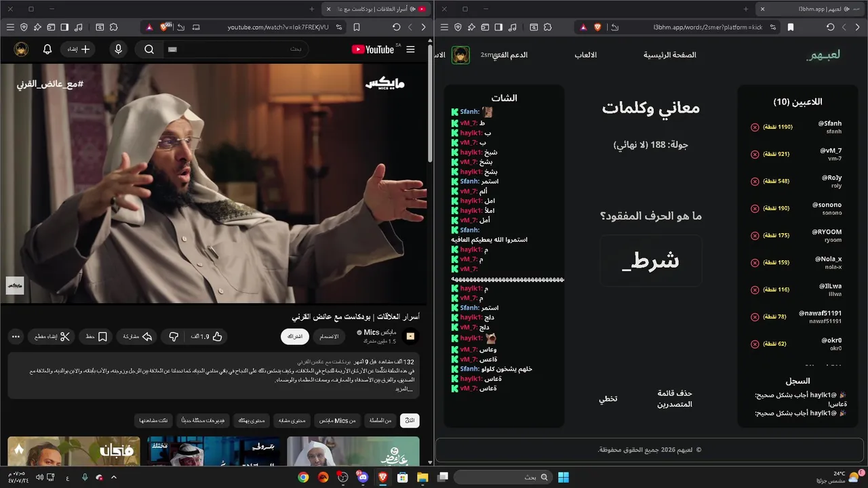Open Google Chrome from taskbar

303,477
